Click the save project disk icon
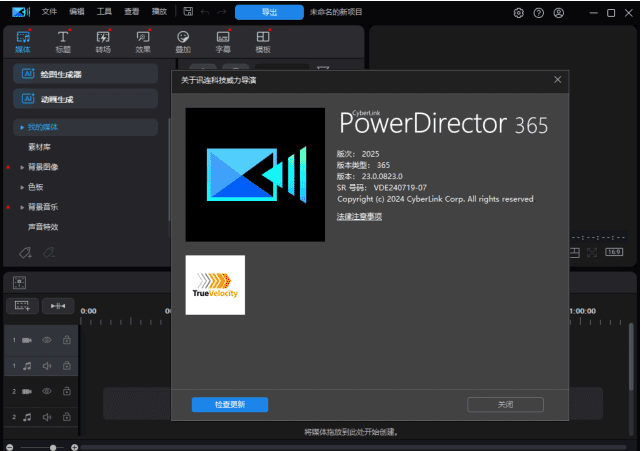 188,12
